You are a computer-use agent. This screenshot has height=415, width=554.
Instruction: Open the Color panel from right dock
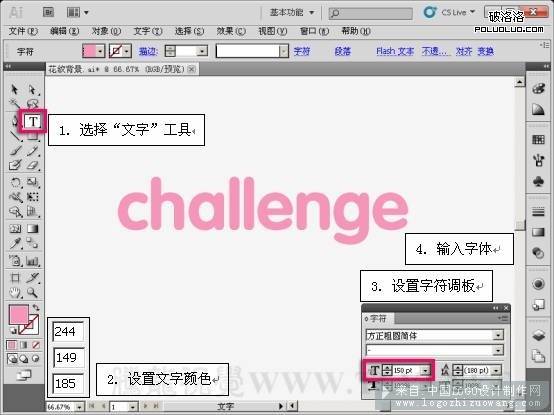point(538,88)
